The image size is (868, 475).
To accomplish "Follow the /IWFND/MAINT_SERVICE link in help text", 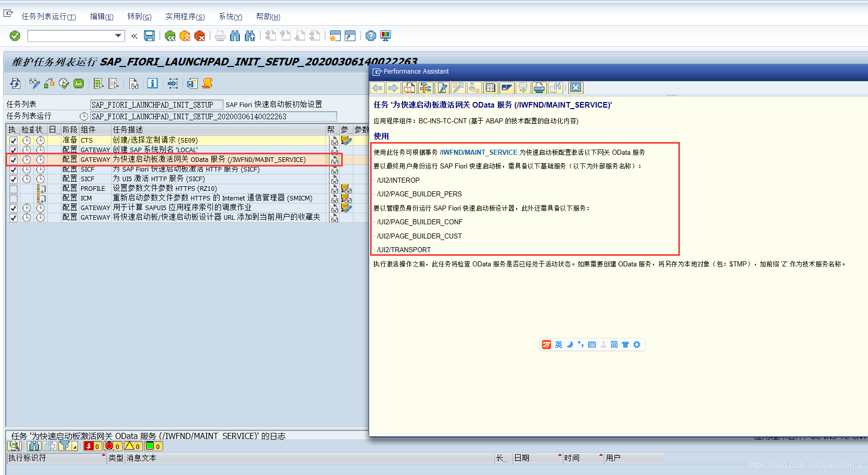I will 479,152.
